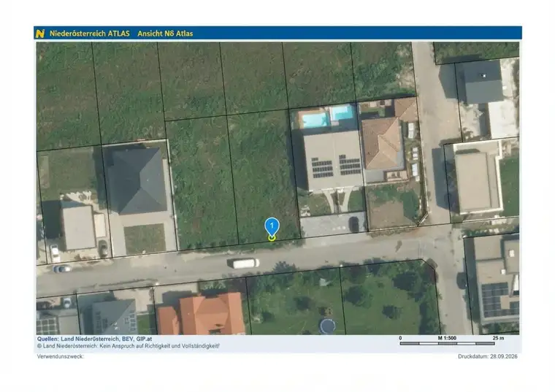This screenshot has height=392, width=555.
Task: Click the map scale bar
Action: (x=447, y=343)
